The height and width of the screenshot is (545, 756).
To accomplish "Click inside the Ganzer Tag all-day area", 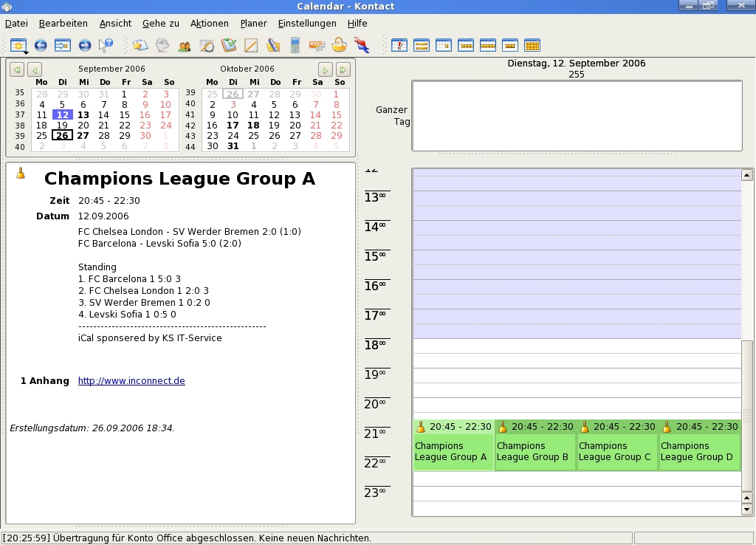I will (x=577, y=116).
